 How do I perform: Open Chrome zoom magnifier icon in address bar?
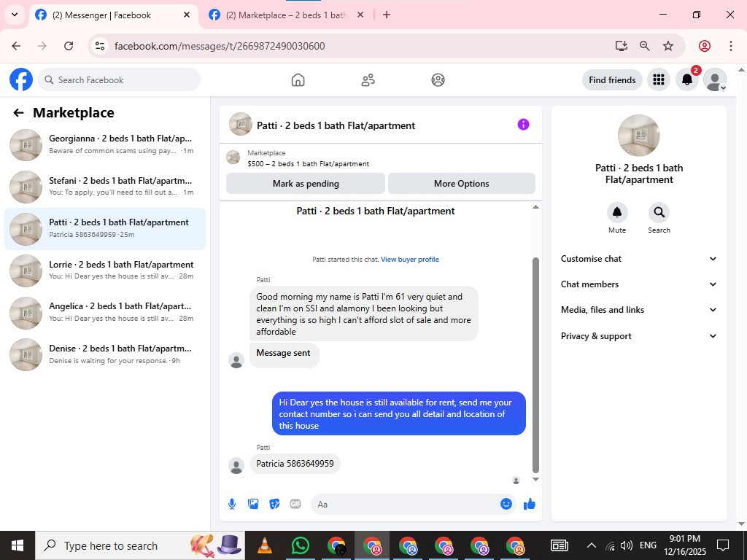645,46
